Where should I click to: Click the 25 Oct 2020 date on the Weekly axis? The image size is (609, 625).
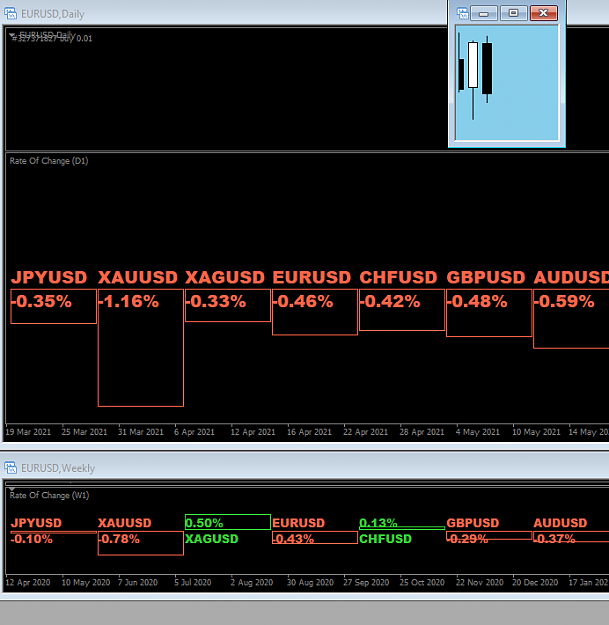click(422, 583)
